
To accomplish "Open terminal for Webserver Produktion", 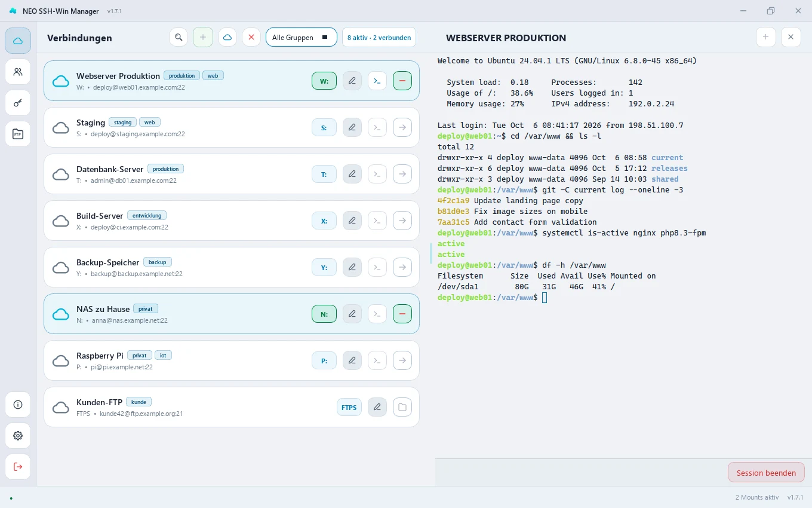I will point(377,81).
